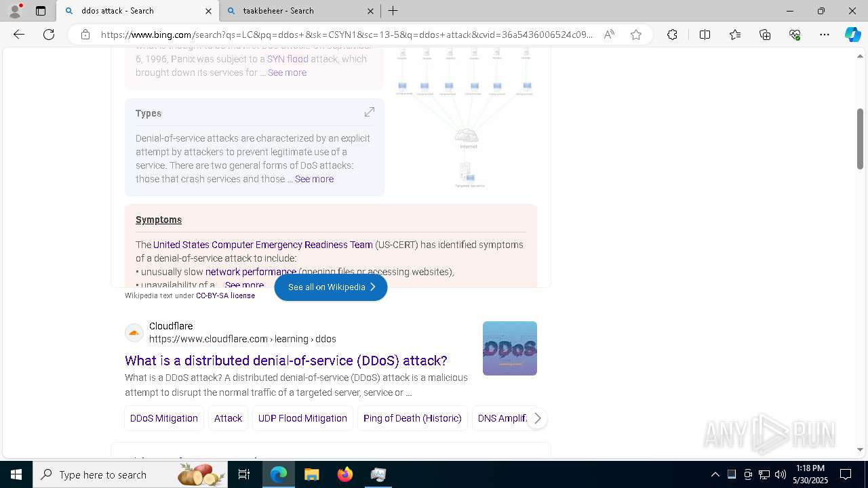Open the taskbar clock and date
Viewport: 868px width, 488px height.
click(x=810, y=474)
